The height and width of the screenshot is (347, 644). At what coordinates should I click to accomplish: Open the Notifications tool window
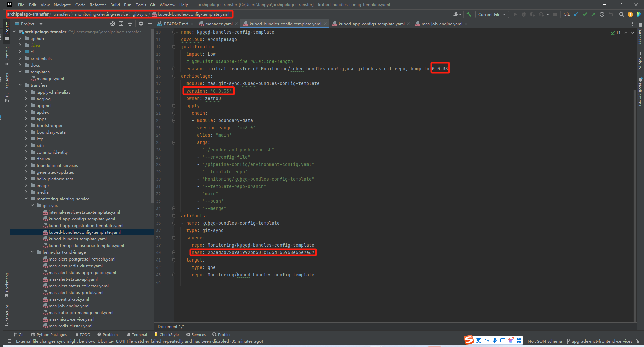click(x=640, y=92)
